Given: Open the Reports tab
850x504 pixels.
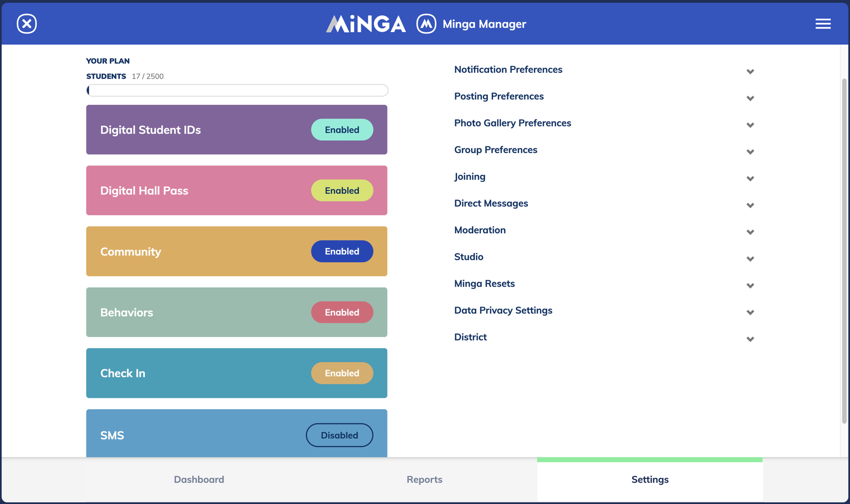Looking at the screenshot, I should click(x=424, y=479).
